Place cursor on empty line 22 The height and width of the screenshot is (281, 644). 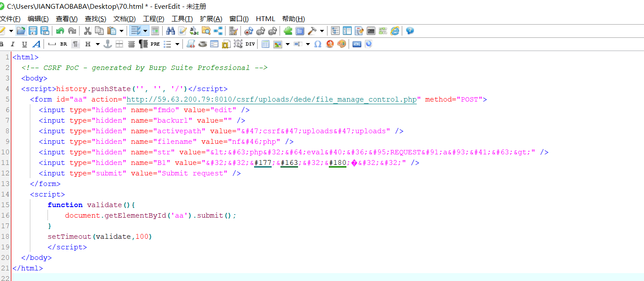(x=327, y=278)
